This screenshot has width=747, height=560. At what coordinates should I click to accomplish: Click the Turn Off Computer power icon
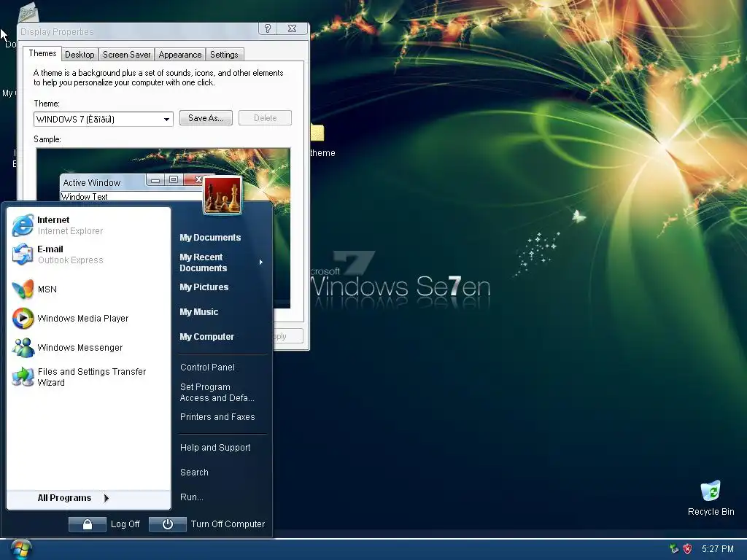tap(167, 524)
